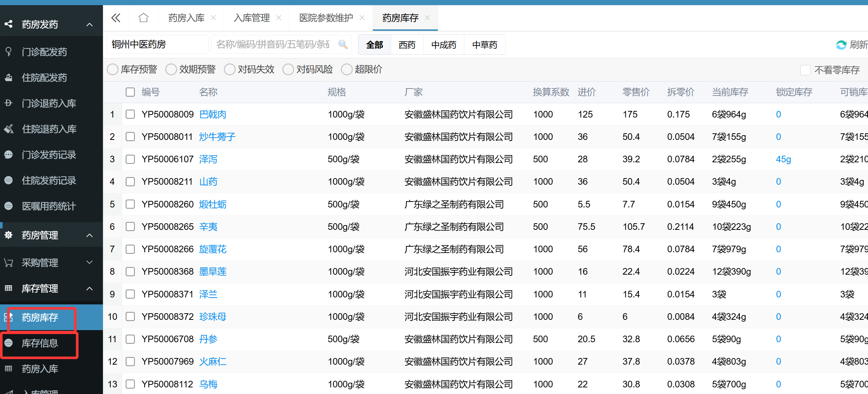
Task: Collapse sidebar with double-chevron icon
Action: (116, 18)
